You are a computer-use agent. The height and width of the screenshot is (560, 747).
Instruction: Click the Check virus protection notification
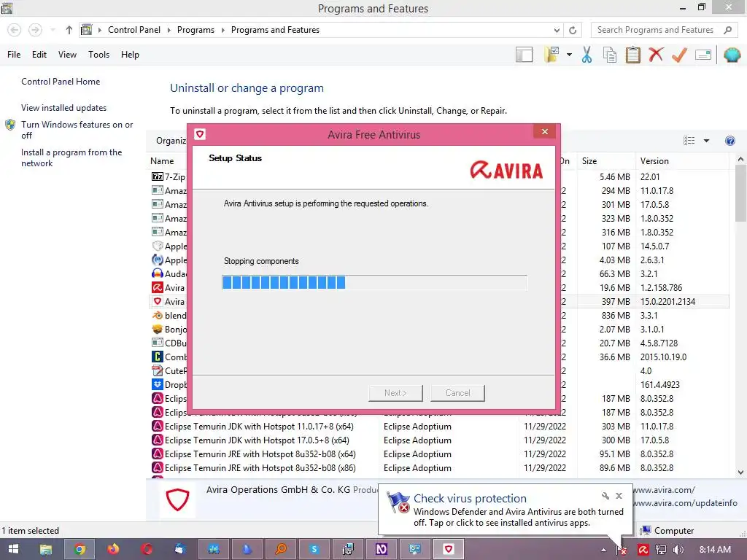(505, 510)
